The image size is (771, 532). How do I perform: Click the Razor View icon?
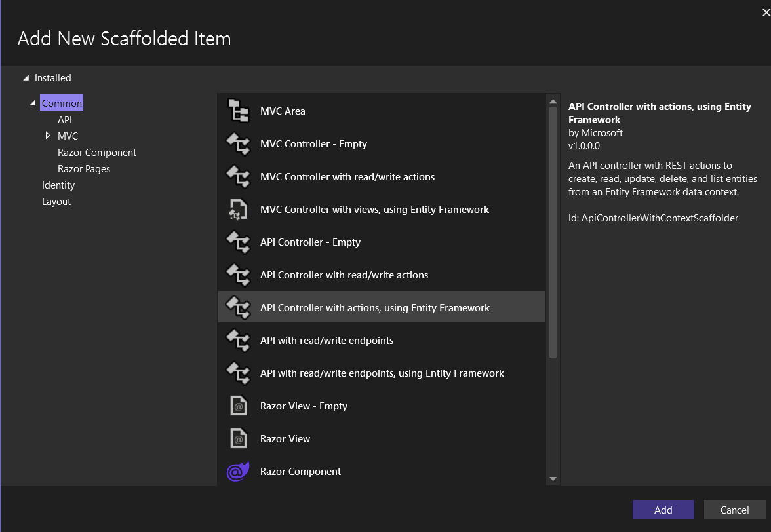click(238, 438)
